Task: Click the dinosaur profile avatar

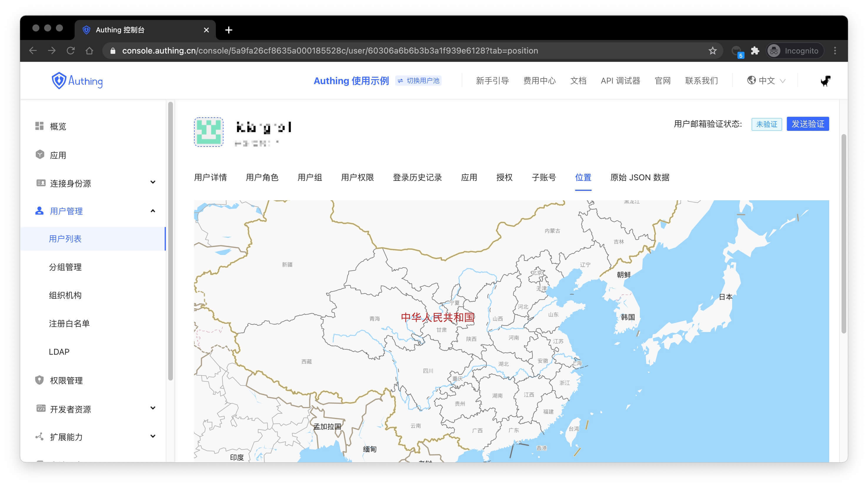Action: pyautogui.click(x=825, y=81)
